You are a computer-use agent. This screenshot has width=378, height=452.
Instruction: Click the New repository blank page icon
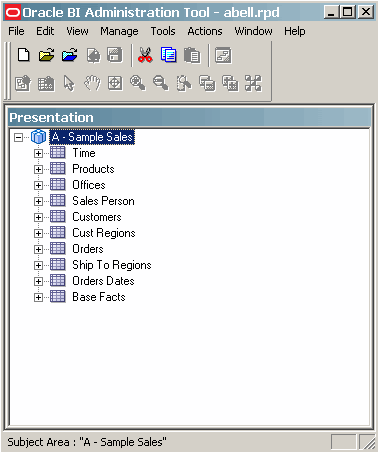(x=23, y=55)
